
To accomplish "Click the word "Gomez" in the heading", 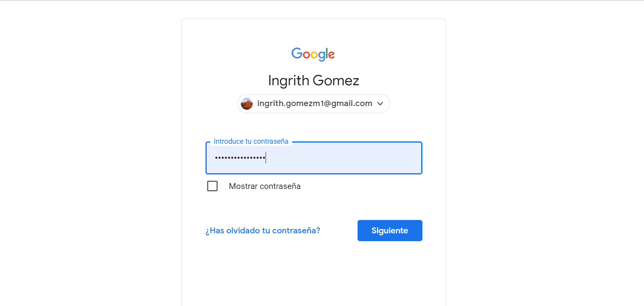I will pyautogui.click(x=336, y=81).
